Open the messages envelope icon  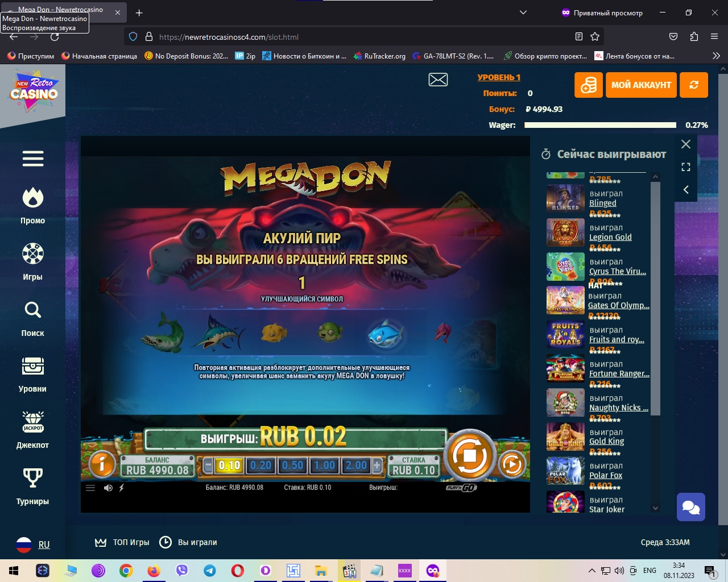(438, 80)
